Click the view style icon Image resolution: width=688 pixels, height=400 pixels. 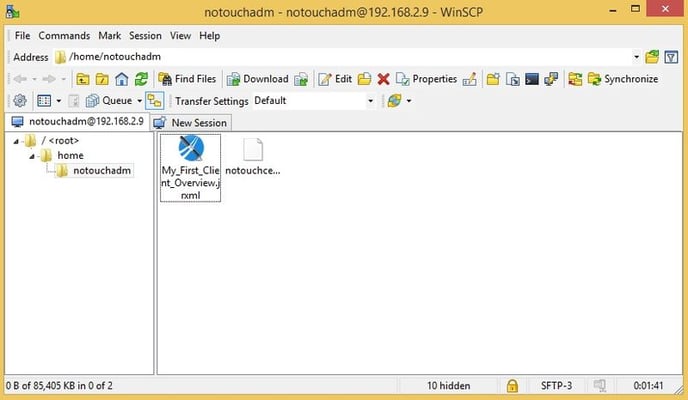[44, 101]
